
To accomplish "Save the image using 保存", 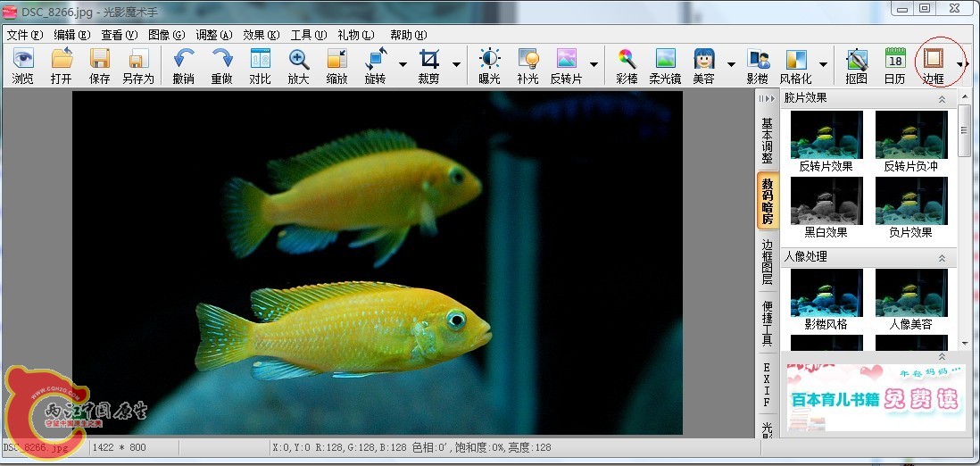I will (x=99, y=66).
